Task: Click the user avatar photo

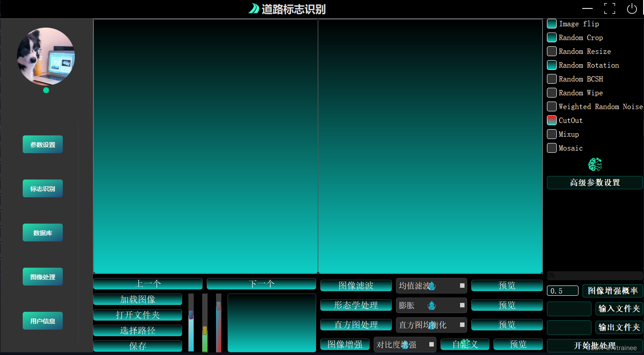Action: pyautogui.click(x=46, y=57)
